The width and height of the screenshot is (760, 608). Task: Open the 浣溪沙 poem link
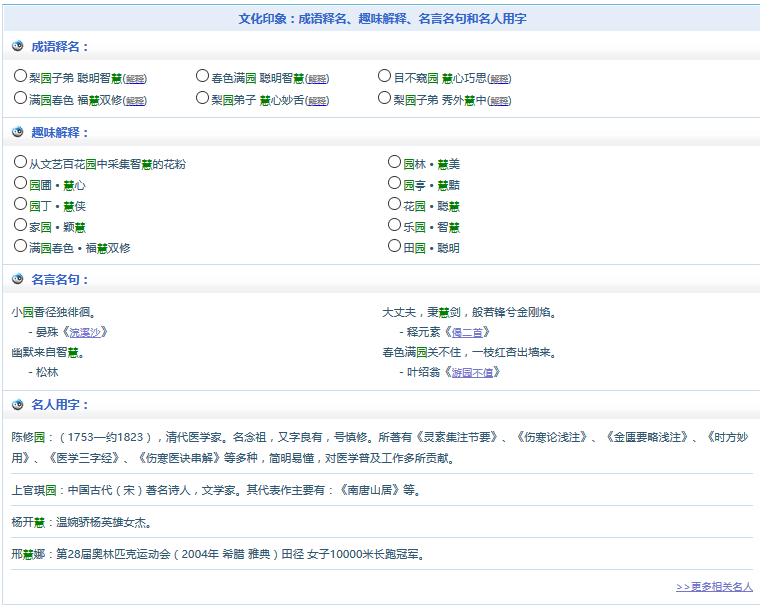[x=86, y=332]
